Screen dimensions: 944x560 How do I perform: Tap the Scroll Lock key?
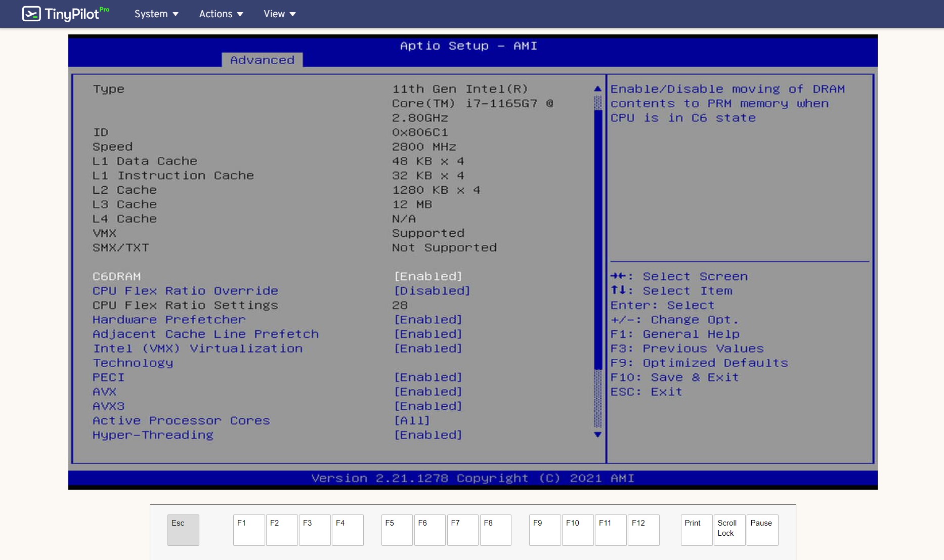[x=728, y=530]
